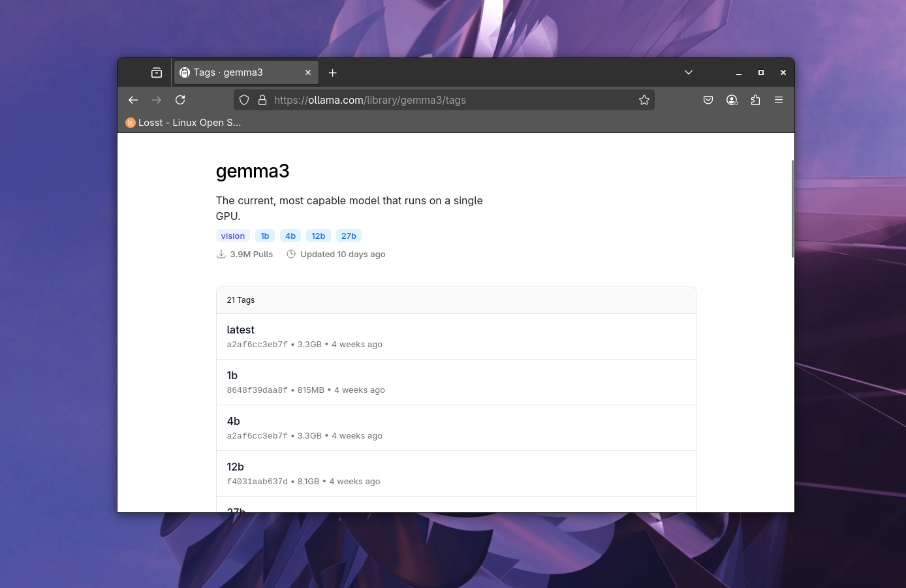Viewport: 906px width, 588px height.
Task: Open the 12b model tag link
Action: [235, 467]
